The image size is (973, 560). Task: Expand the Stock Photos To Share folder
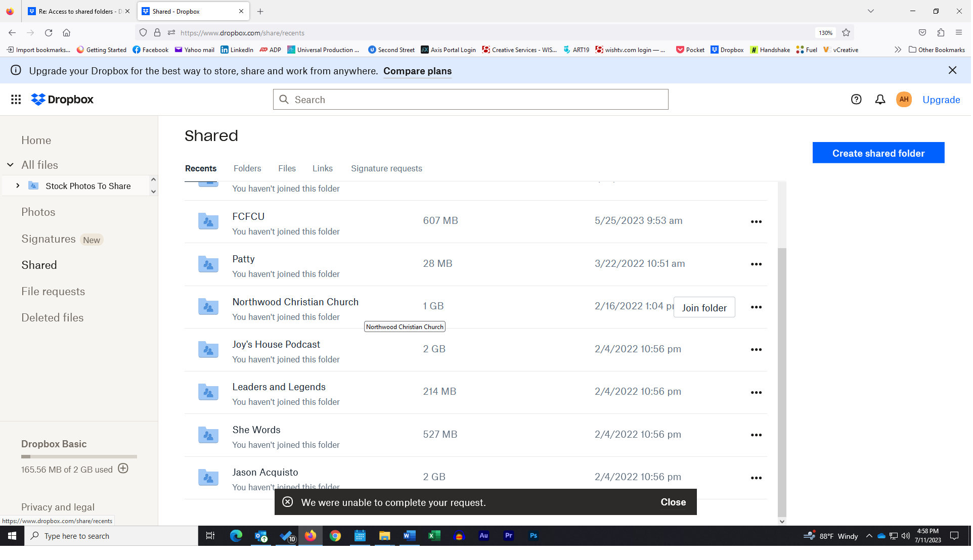pos(18,186)
